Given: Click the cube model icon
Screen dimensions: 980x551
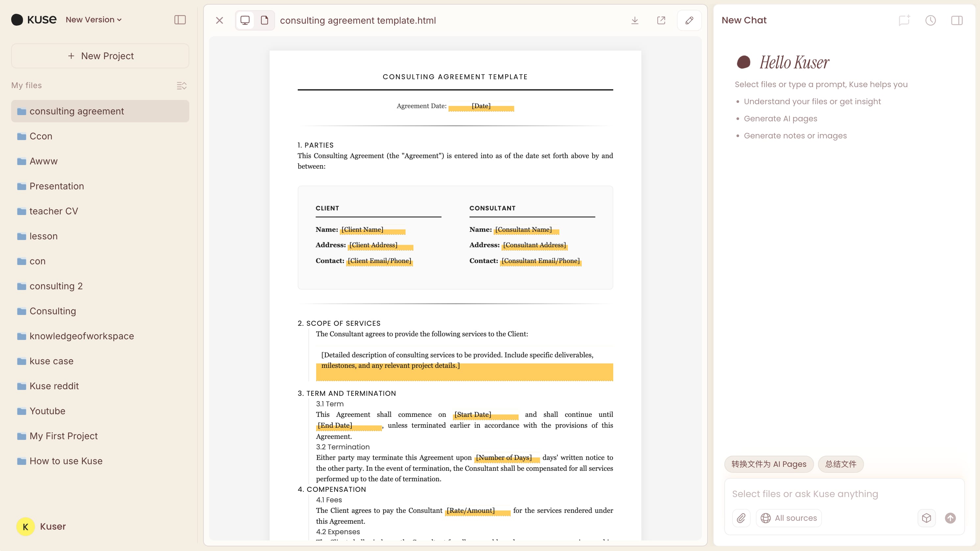Looking at the screenshot, I should (926, 518).
